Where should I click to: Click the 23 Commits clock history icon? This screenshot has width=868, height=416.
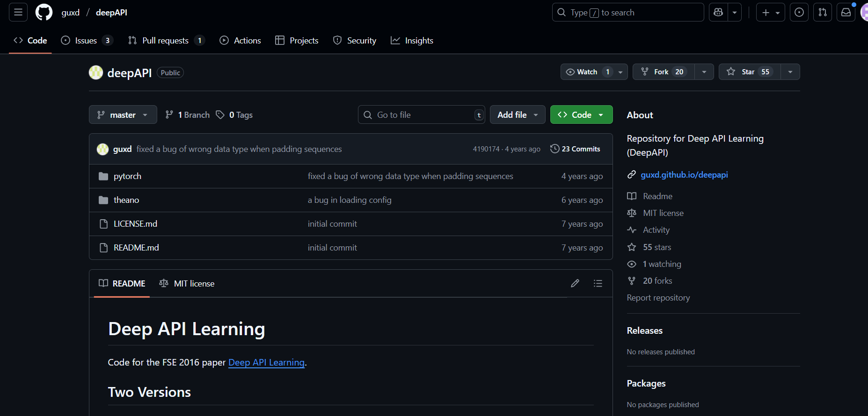[554, 149]
